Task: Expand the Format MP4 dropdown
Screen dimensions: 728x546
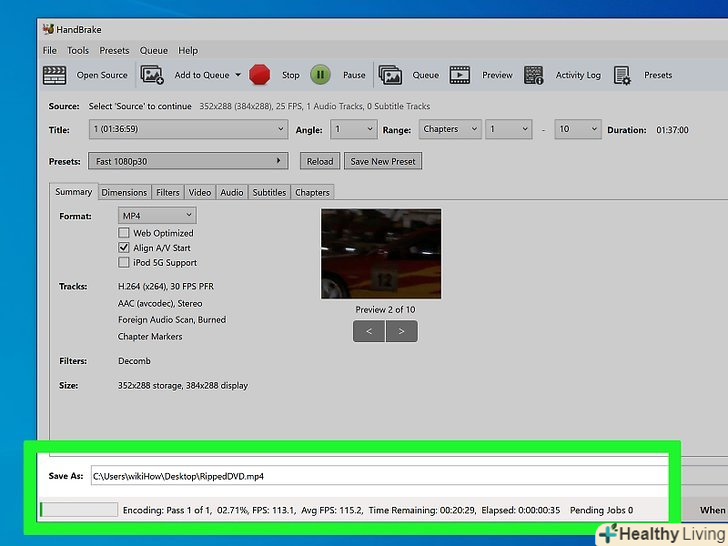Action: pyautogui.click(x=157, y=216)
